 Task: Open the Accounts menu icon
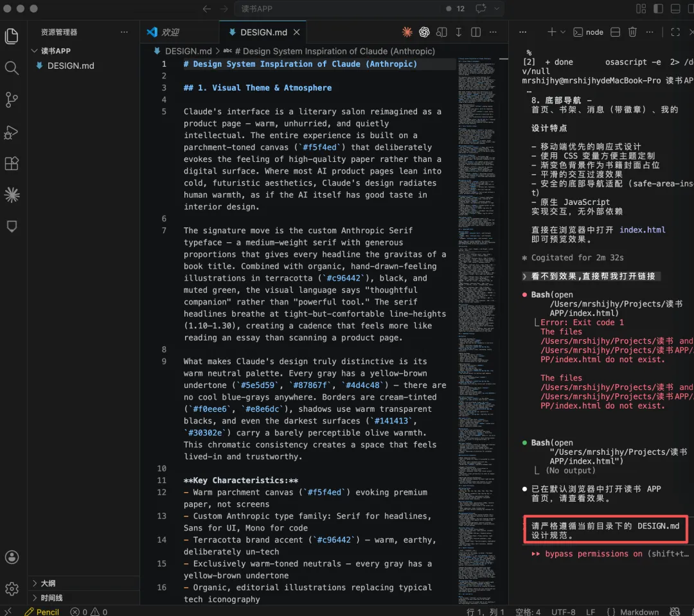(x=12, y=557)
